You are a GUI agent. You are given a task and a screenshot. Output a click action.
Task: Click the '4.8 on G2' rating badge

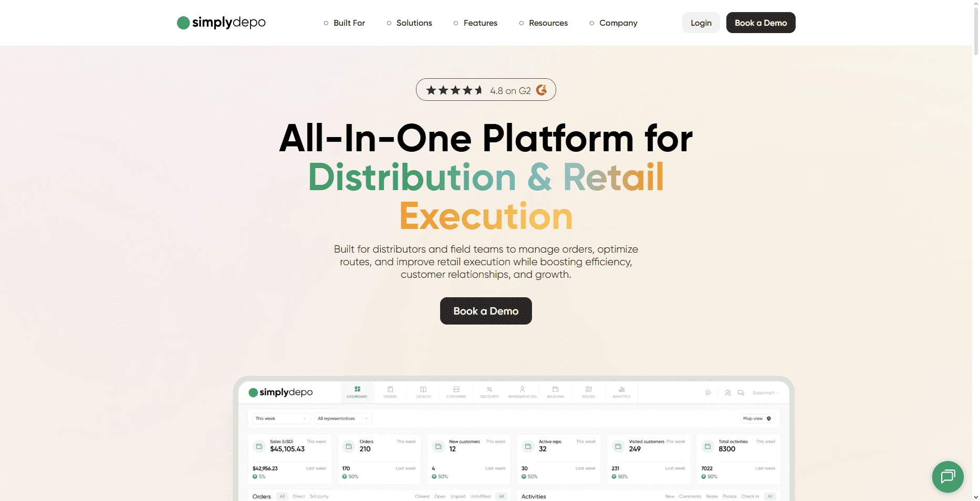(485, 89)
